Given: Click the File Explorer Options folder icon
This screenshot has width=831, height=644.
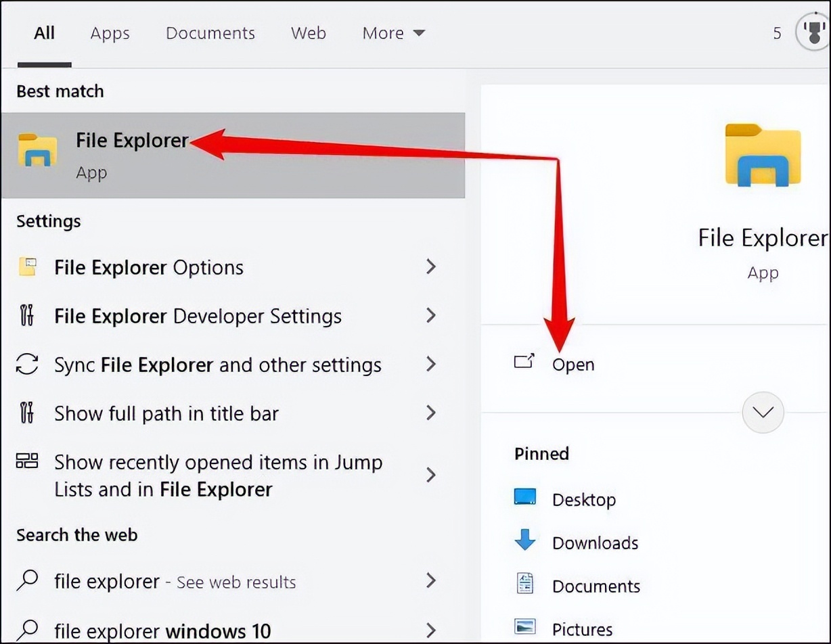Looking at the screenshot, I should tap(28, 267).
